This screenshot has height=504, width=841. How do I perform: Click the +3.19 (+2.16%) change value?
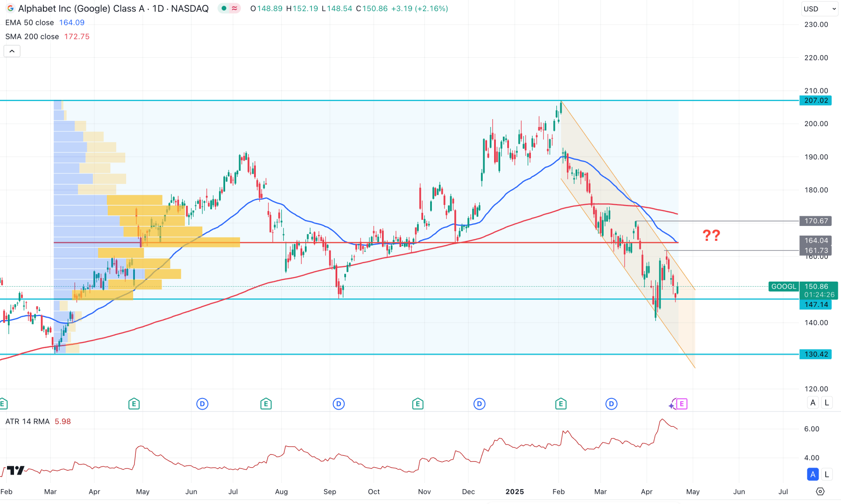[x=419, y=8]
